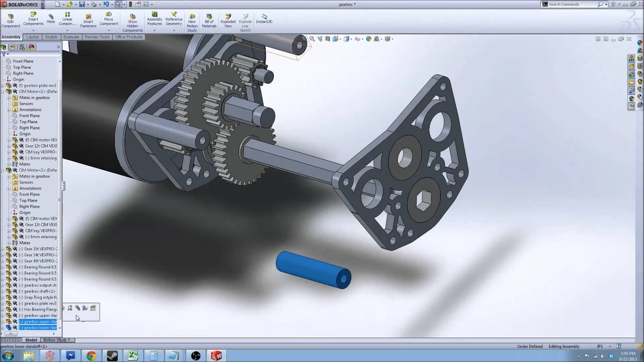Switch to the Assembly tab

click(x=11, y=37)
